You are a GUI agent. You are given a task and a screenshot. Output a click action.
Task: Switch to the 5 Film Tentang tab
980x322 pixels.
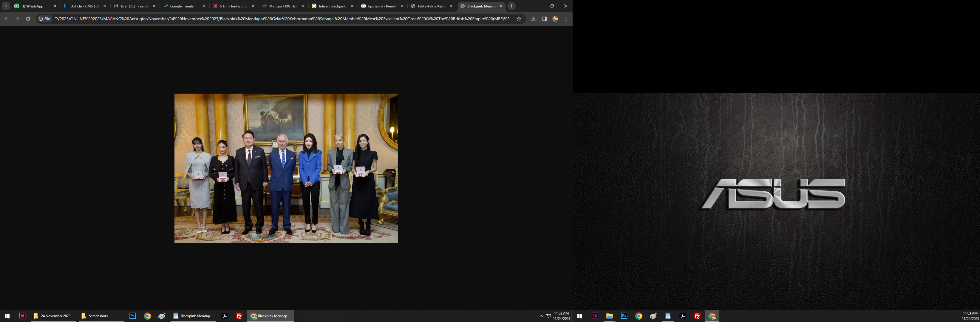point(233,6)
